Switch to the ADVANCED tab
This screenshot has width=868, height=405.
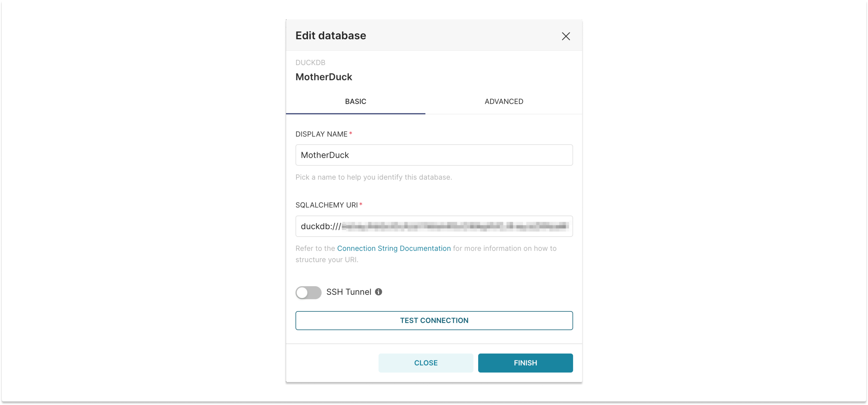click(504, 101)
